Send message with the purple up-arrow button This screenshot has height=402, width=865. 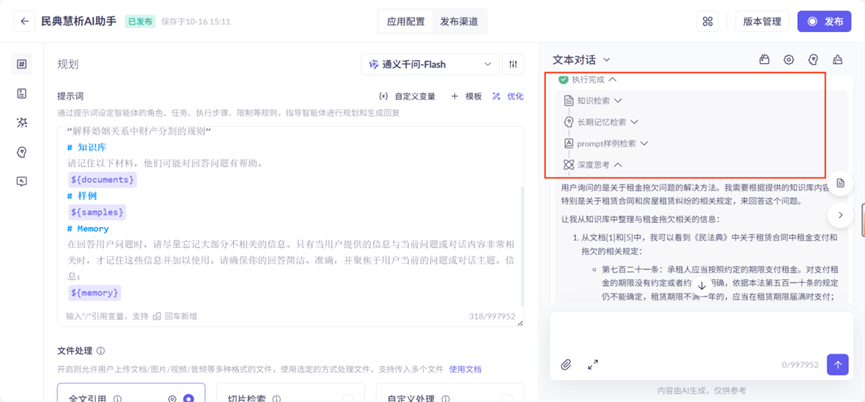[837, 365]
